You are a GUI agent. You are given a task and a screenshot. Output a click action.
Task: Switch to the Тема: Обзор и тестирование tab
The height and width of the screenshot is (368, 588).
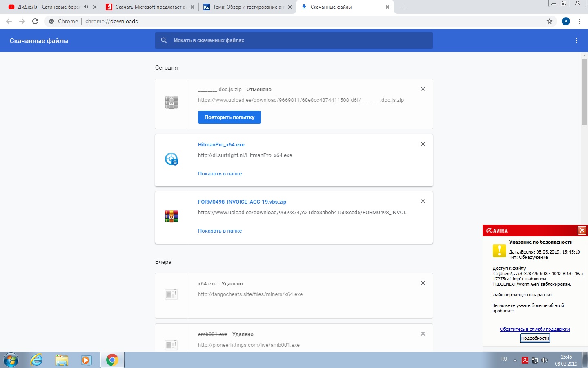248,7
